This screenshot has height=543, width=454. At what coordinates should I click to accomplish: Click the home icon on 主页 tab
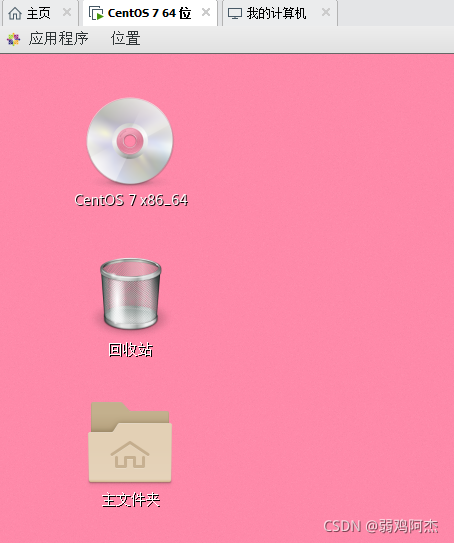coord(15,14)
